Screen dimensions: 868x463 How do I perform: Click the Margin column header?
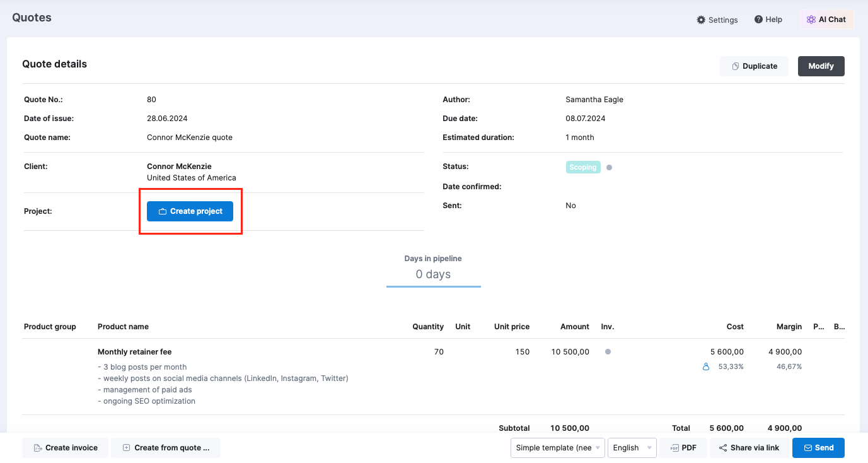789,327
